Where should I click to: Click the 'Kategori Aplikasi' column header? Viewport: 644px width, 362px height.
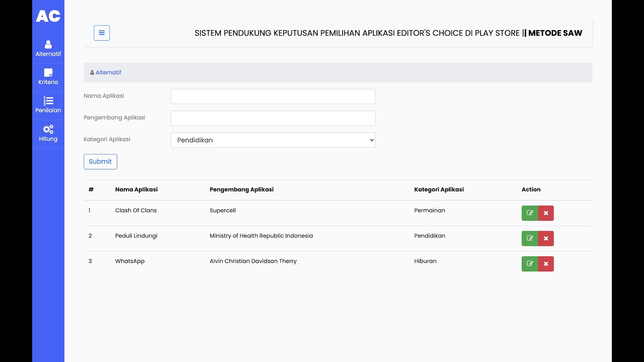[x=439, y=190]
